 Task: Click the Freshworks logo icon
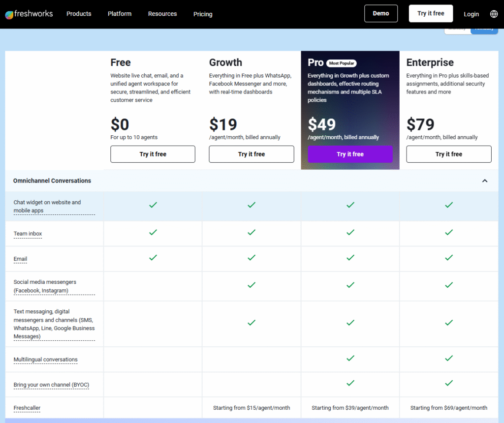pyautogui.click(x=9, y=14)
